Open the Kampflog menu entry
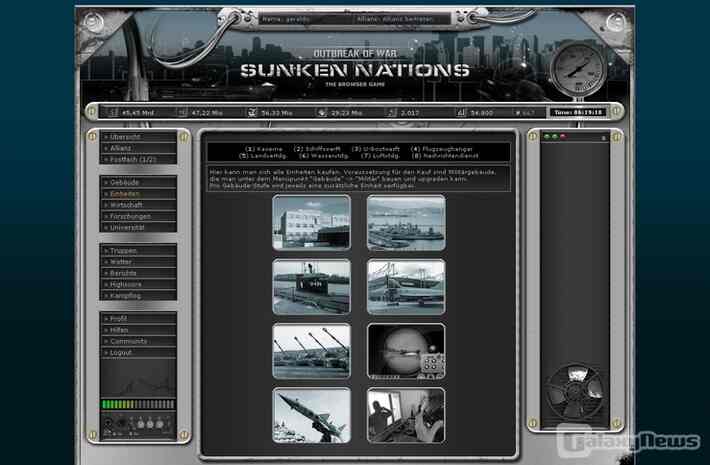 click(138, 296)
